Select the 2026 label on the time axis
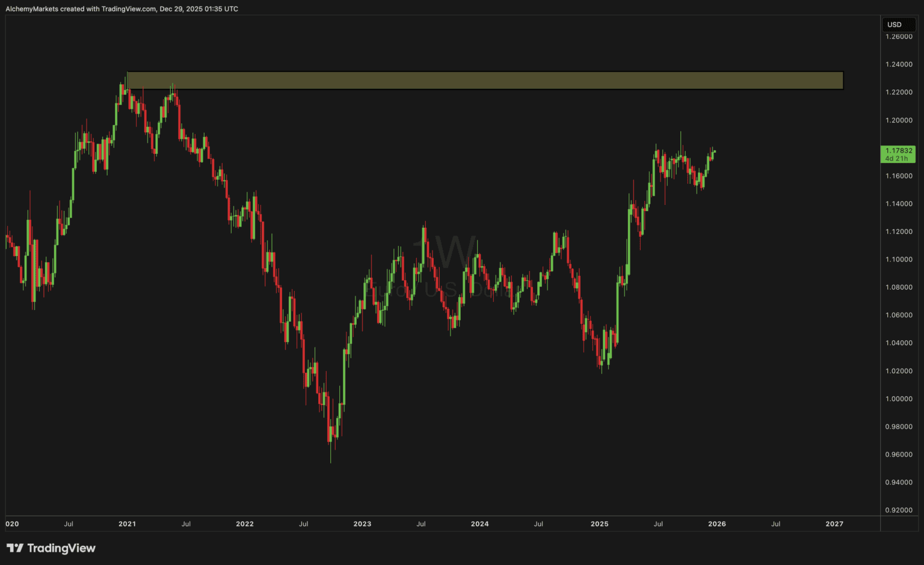This screenshot has height=565, width=924. 716,524
